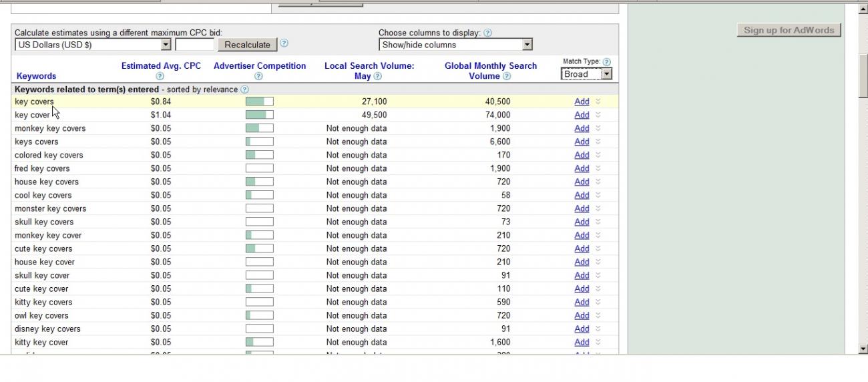Expand add options arrow for key covers

coord(598,102)
